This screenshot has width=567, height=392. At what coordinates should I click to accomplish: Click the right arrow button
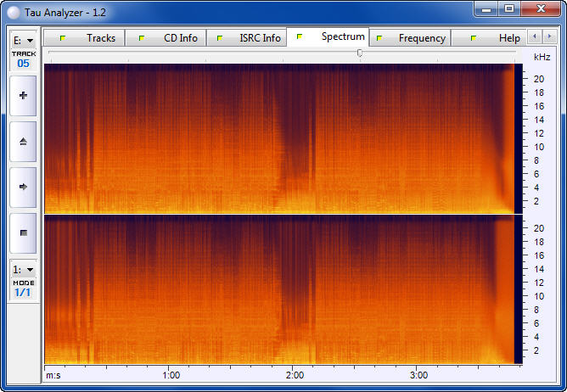[x=23, y=187]
